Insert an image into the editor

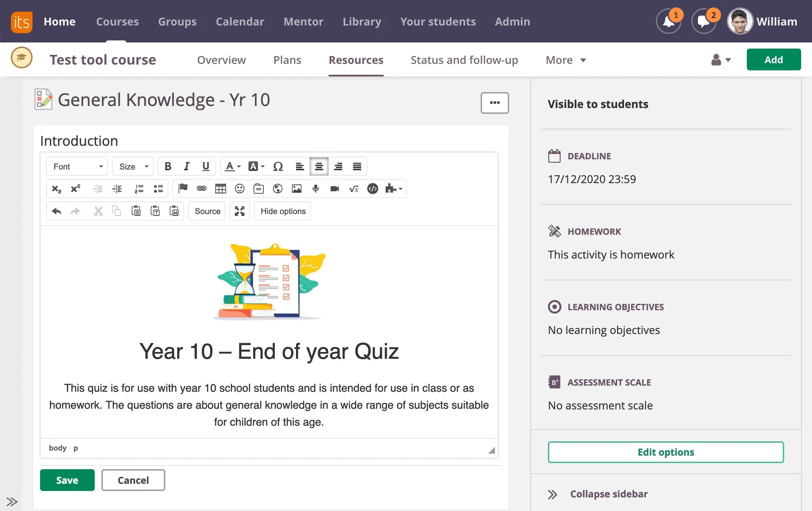[x=296, y=189]
